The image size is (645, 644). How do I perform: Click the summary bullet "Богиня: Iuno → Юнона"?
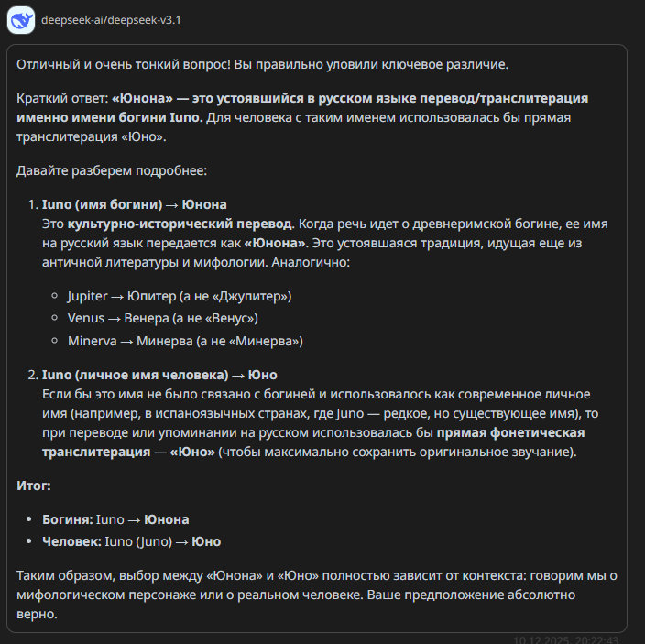point(115,519)
